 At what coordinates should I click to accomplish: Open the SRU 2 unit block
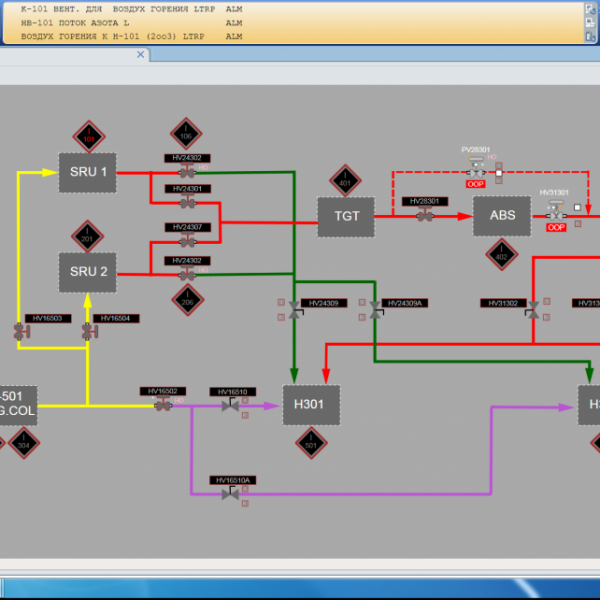(x=88, y=271)
